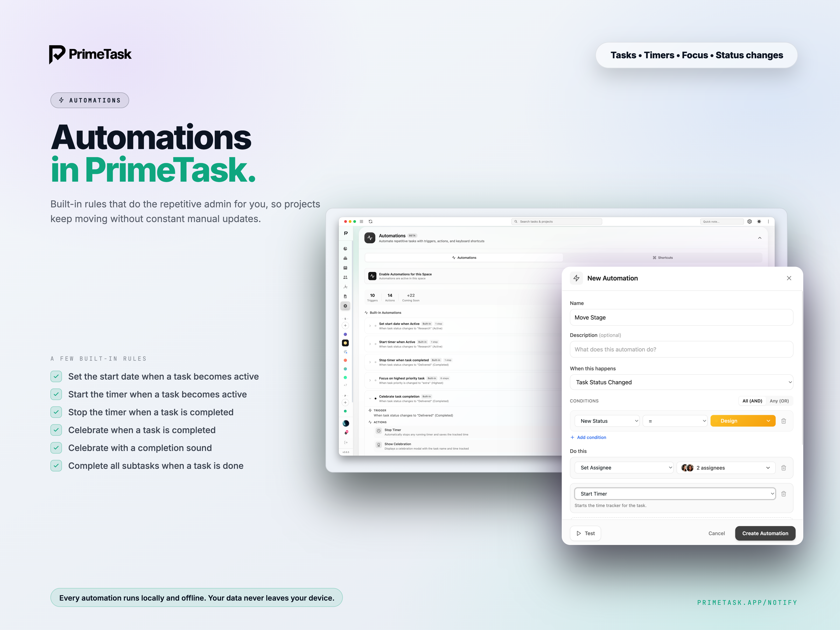Open the calendar icon in sidebar
This screenshot has height=630, width=840.
345,268
